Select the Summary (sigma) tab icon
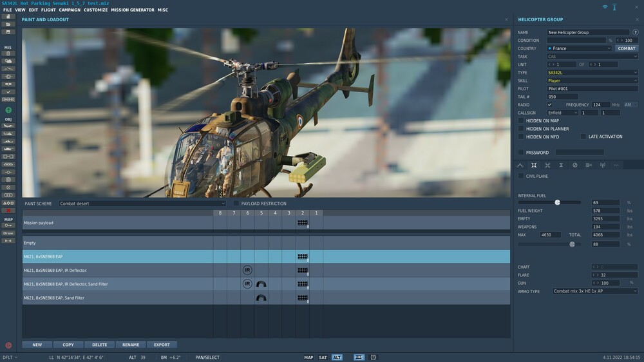The image size is (644, 362). coord(561,166)
